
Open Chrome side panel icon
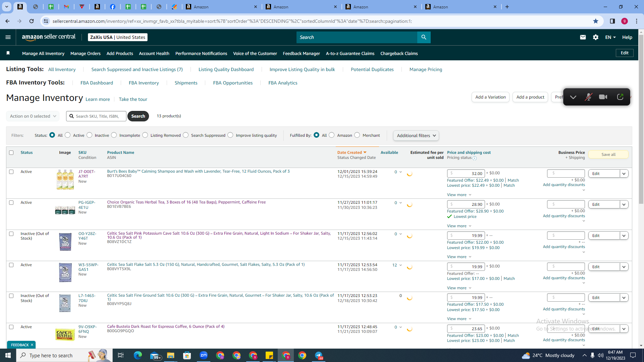[612, 21]
